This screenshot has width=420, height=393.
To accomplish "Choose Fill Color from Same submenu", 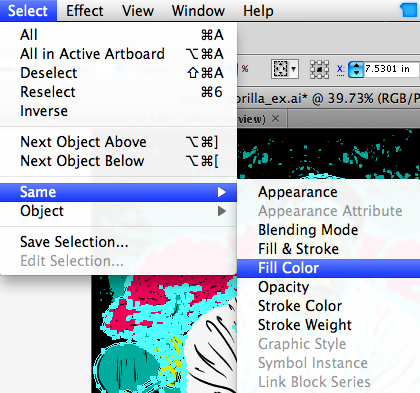I will point(328,268).
